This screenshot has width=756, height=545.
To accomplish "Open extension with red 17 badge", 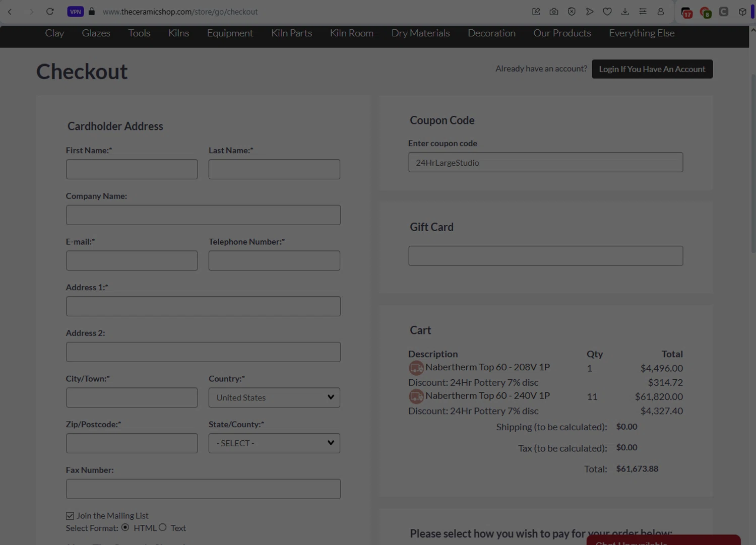I will (x=686, y=13).
